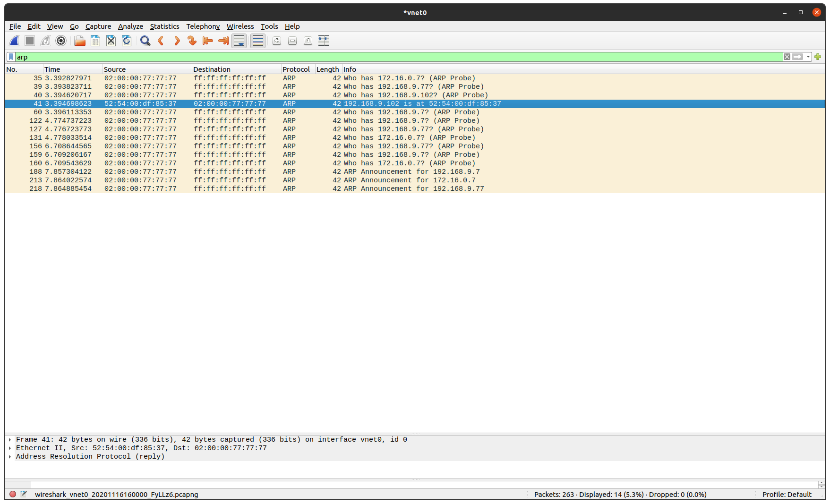Viewport: 830px width, 504px height.
Task: Toggle auto-scroll during live capture
Action: [x=239, y=41]
